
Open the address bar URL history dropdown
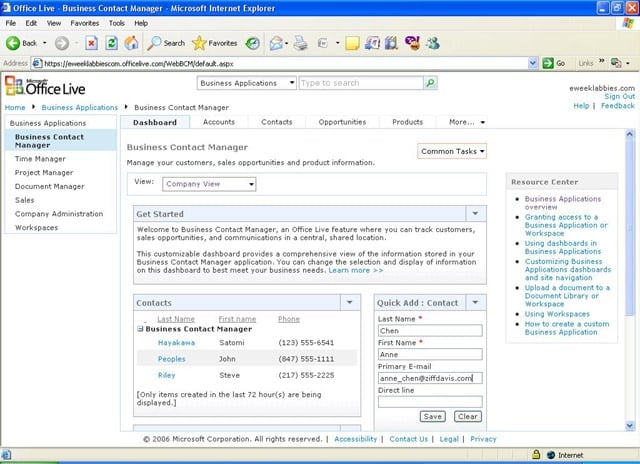tap(532, 63)
